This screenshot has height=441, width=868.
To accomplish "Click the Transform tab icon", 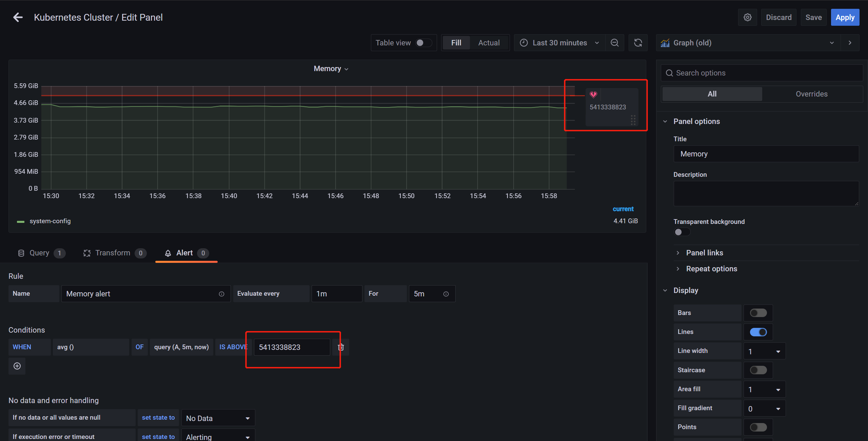I will 87,253.
